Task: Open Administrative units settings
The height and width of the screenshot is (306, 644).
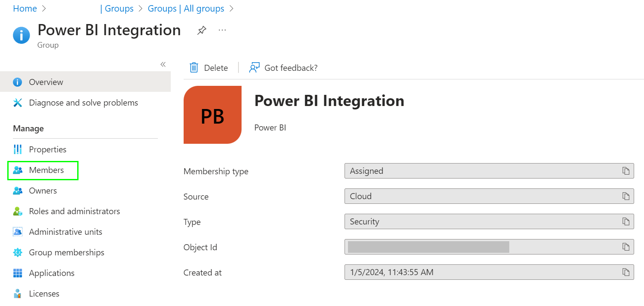Action: (x=65, y=231)
